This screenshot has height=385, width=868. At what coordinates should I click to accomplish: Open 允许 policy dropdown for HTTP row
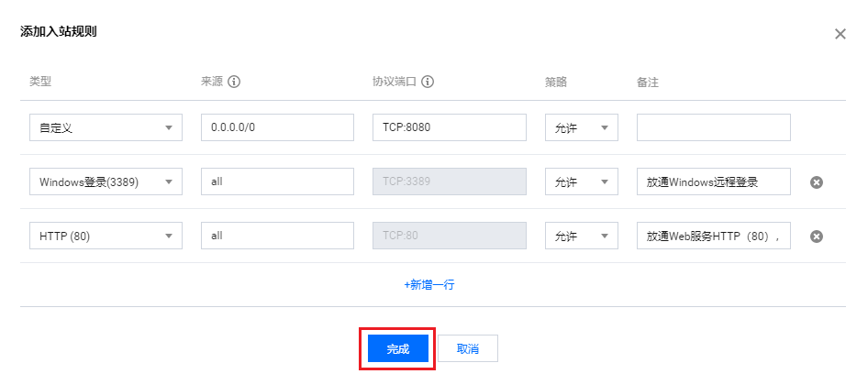(581, 236)
